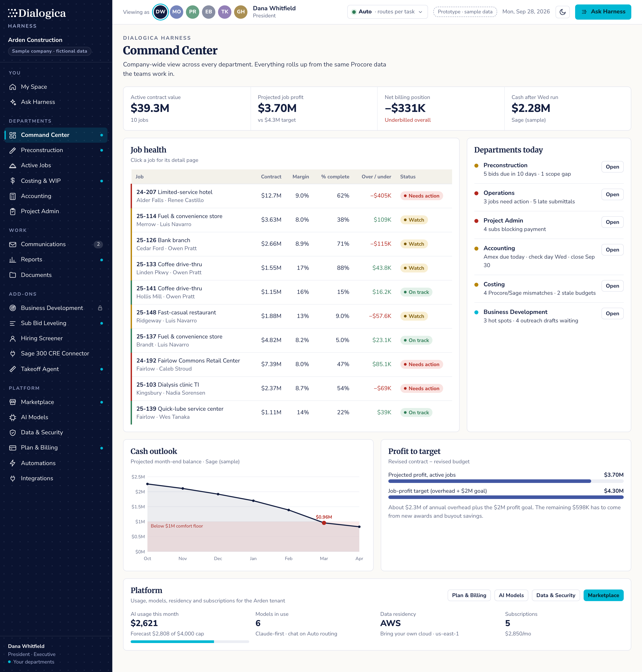This screenshot has height=672, width=642.
Task: Open Takeoff Agent ruler icon
Action: point(13,369)
